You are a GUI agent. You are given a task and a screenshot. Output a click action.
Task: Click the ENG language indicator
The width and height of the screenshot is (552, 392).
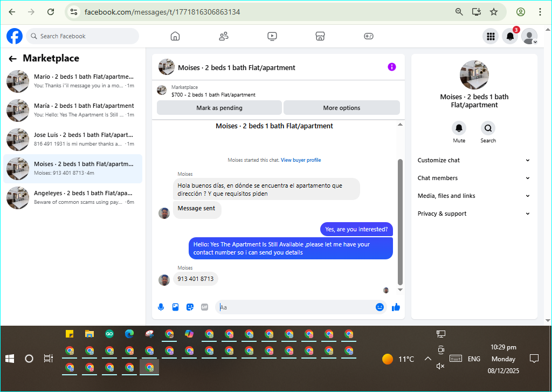[x=474, y=359]
